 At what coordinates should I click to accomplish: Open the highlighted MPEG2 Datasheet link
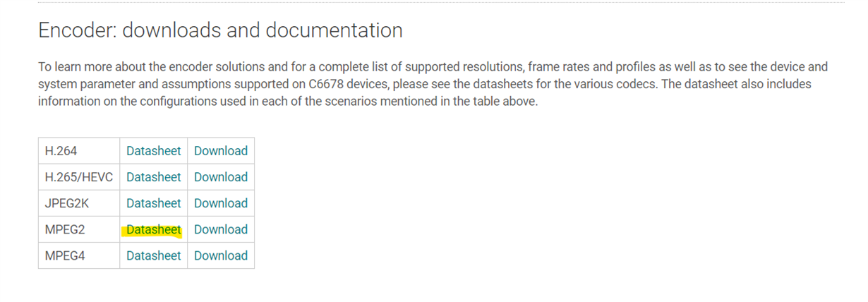click(153, 229)
